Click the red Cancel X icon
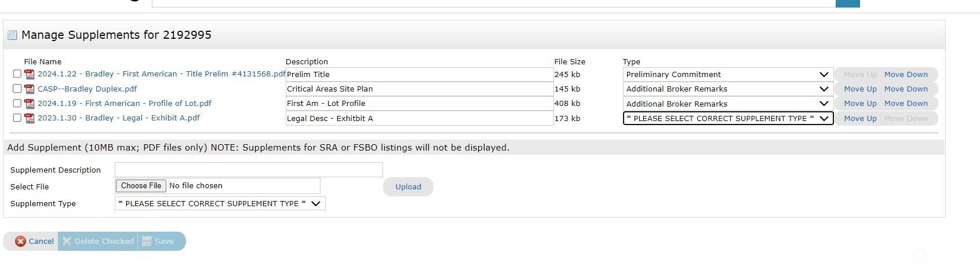 [x=20, y=242]
